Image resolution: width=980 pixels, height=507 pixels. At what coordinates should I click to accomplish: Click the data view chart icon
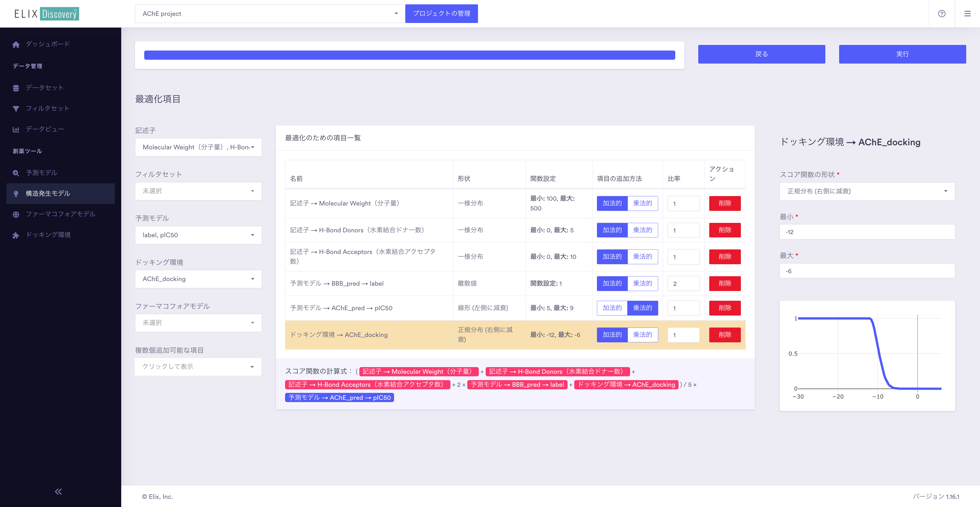[16, 129]
